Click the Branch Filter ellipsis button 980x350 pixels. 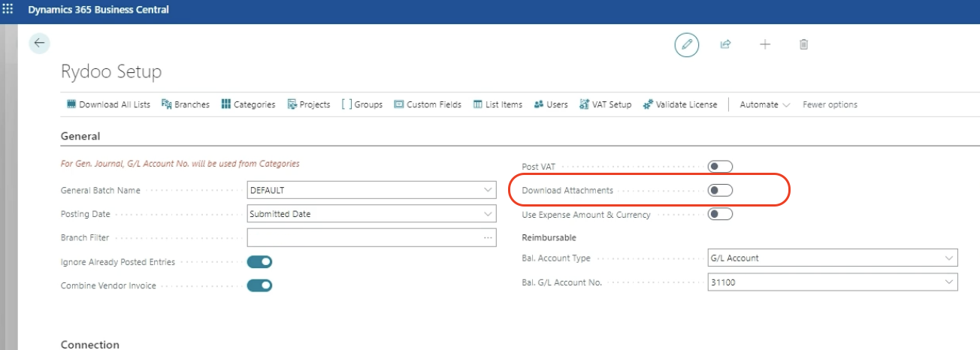coord(488,238)
